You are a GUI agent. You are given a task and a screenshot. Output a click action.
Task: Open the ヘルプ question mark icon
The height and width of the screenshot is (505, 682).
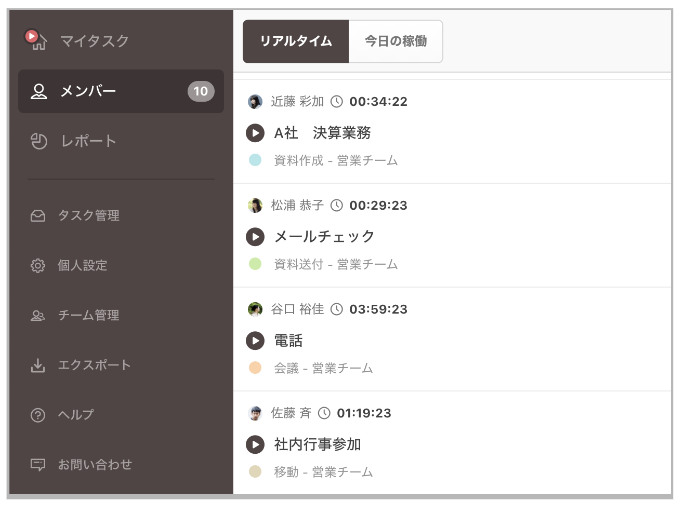[x=38, y=415]
